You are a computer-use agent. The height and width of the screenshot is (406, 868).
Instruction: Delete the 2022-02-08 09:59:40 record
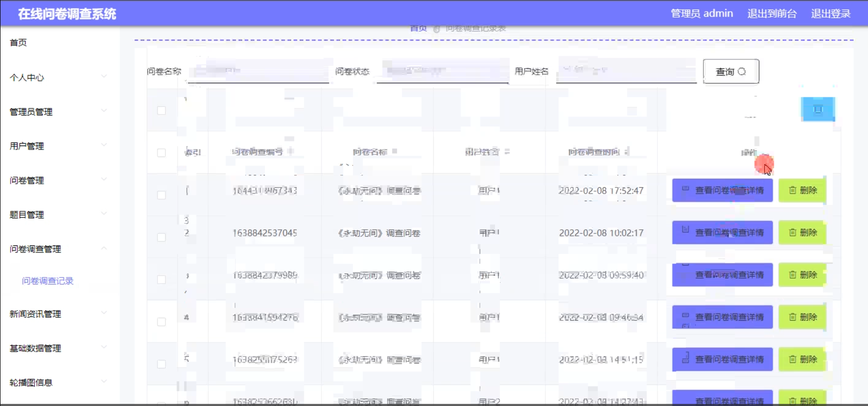pos(802,275)
